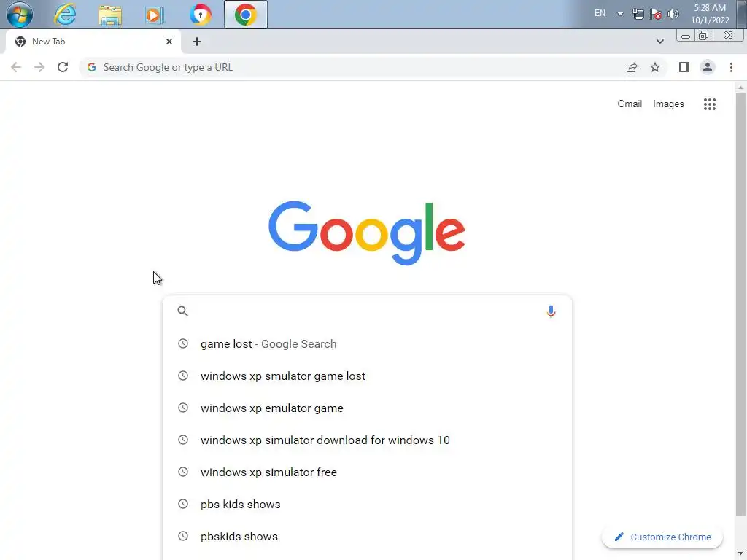The image size is (747, 560).
Task: Click history clock icon beside 'pbs kids shows'
Action: coord(183,504)
